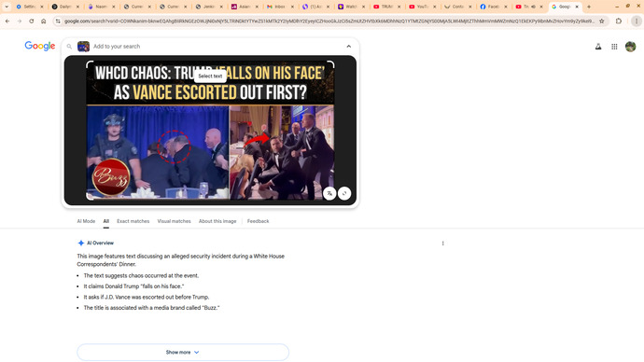Open the Exact matches tab
644x362 pixels.
(133, 221)
